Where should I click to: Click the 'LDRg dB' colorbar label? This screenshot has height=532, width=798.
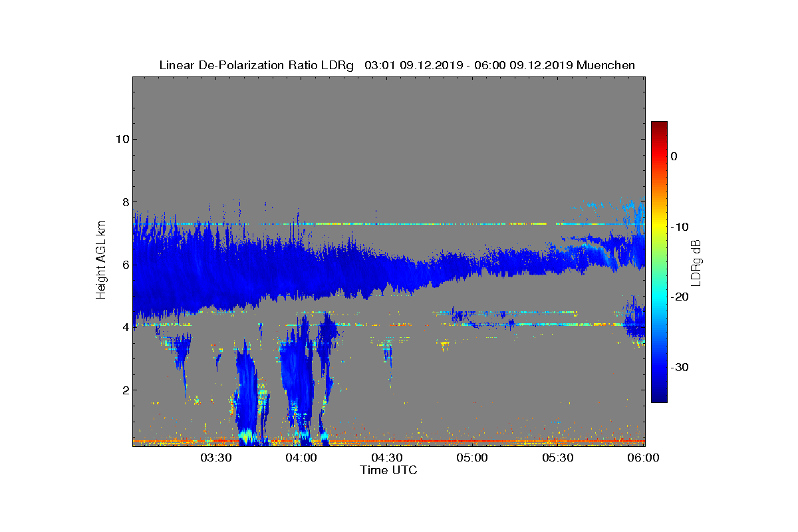(696, 262)
